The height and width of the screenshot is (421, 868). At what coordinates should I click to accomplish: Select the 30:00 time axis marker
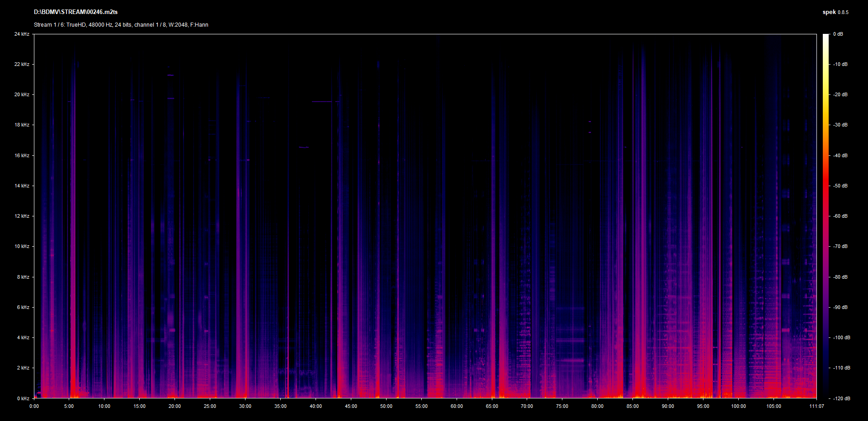(x=245, y=406)
